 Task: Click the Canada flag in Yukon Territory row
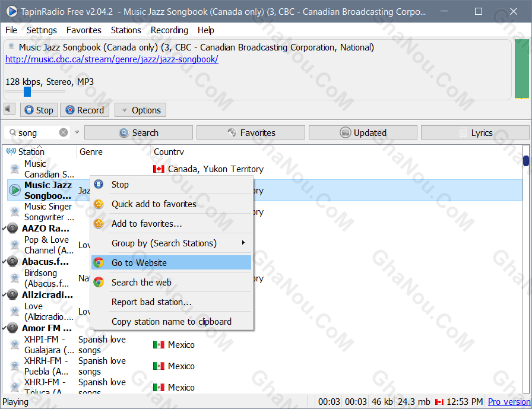159,169
